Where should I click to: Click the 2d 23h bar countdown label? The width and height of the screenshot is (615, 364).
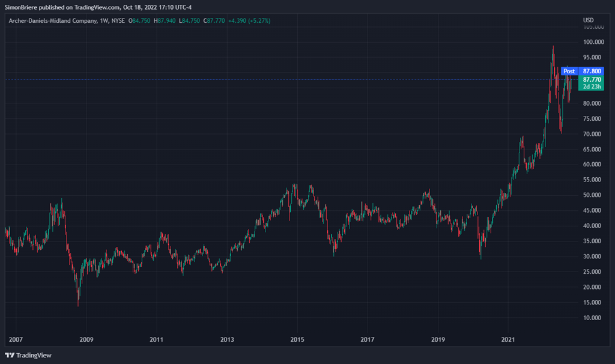(592, 86)
